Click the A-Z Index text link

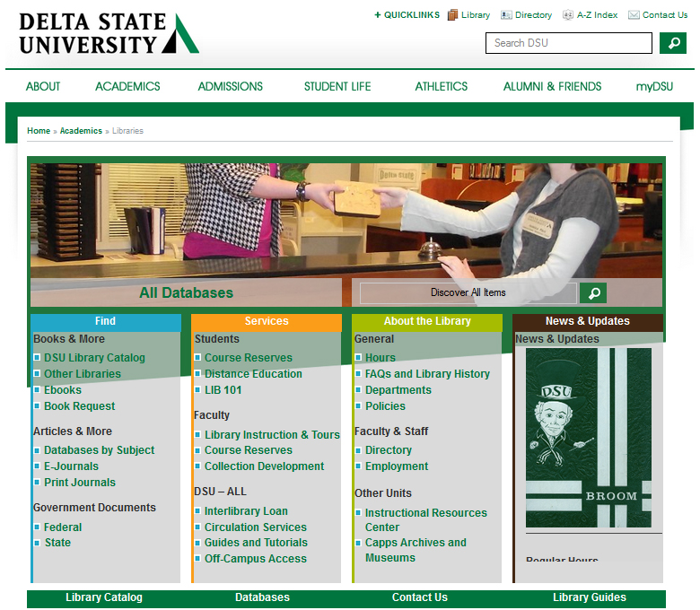597,15
